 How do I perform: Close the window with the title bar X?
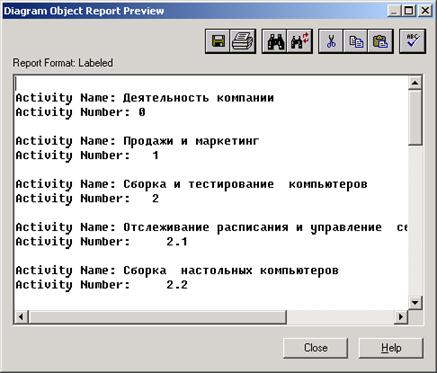point(425,11)
